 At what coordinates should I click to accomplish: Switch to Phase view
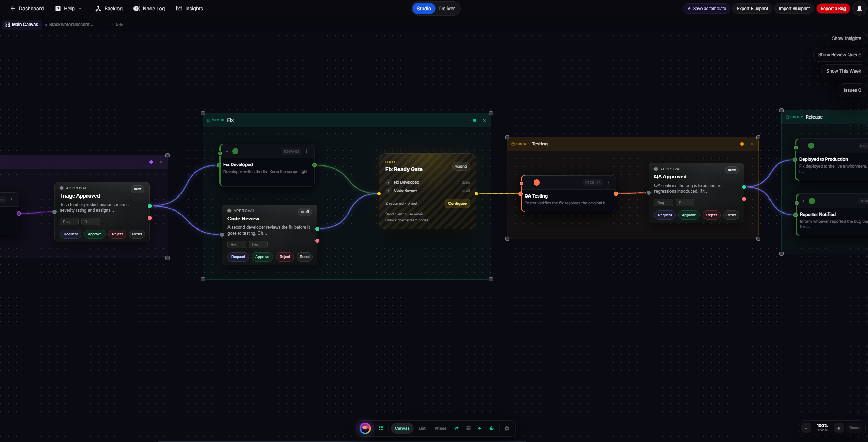point(440,428)
